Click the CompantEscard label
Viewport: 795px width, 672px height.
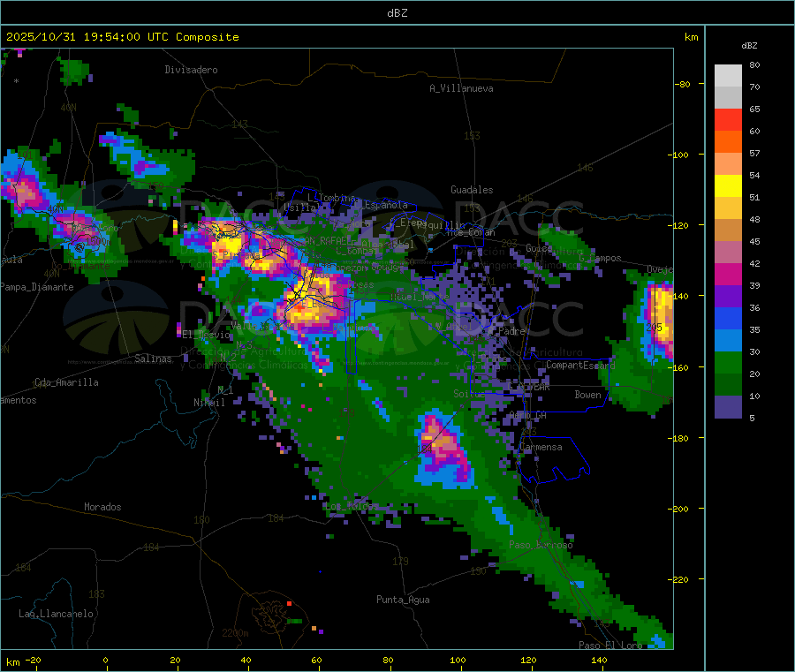click(x=580, y=365)
